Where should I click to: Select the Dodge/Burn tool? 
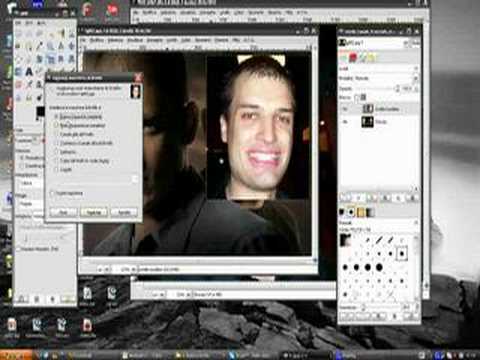(39, 98)
